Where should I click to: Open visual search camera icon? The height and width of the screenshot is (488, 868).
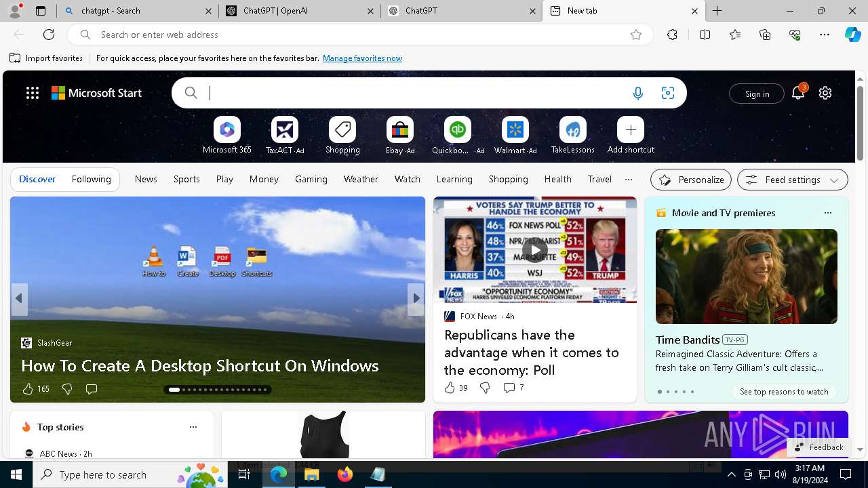668,94
